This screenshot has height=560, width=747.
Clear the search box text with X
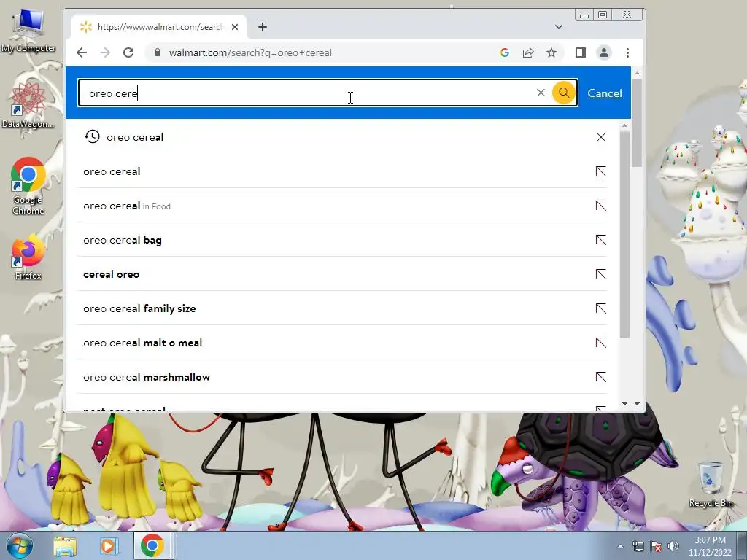541,93
